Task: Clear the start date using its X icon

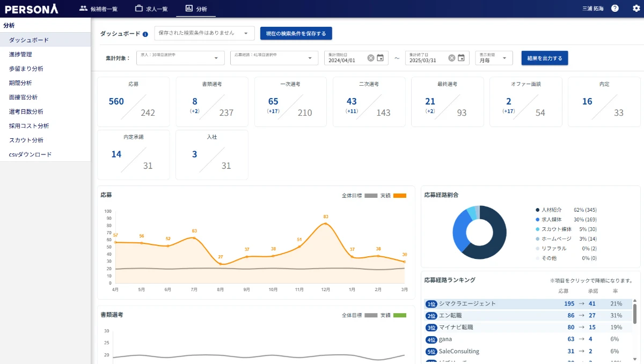Action: pyautogui.click(x=371, y=58)
